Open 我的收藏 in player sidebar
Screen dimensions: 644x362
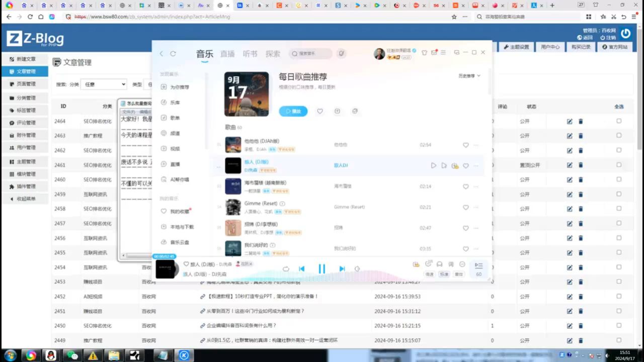point(176,212)
